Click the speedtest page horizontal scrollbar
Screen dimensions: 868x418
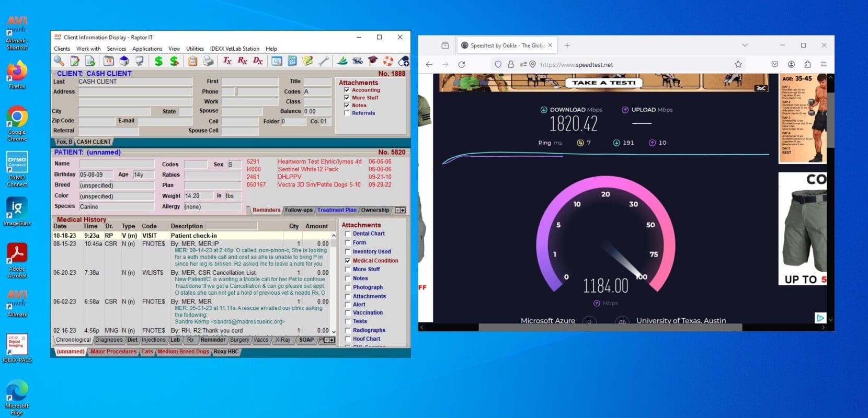coord(610,328)
